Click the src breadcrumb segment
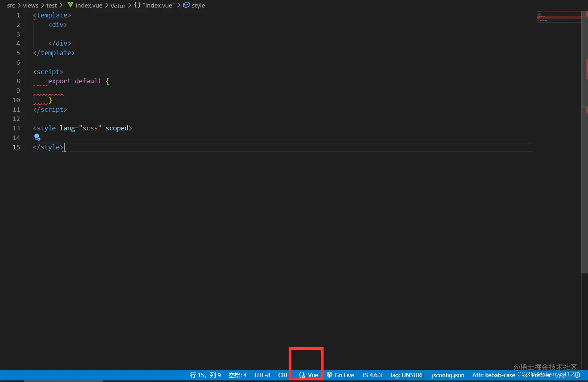The width and height of the screenshot is (588, 382). point(11,6)
